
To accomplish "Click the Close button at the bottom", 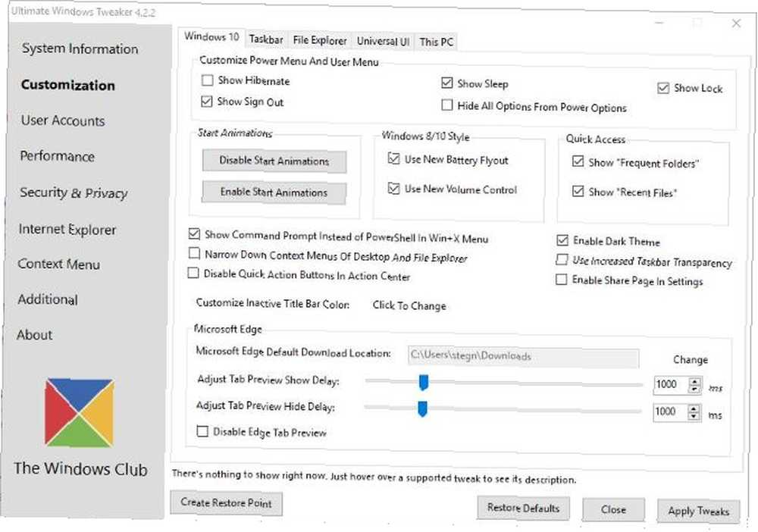I will pyautogui.click(x=613, y=510).
